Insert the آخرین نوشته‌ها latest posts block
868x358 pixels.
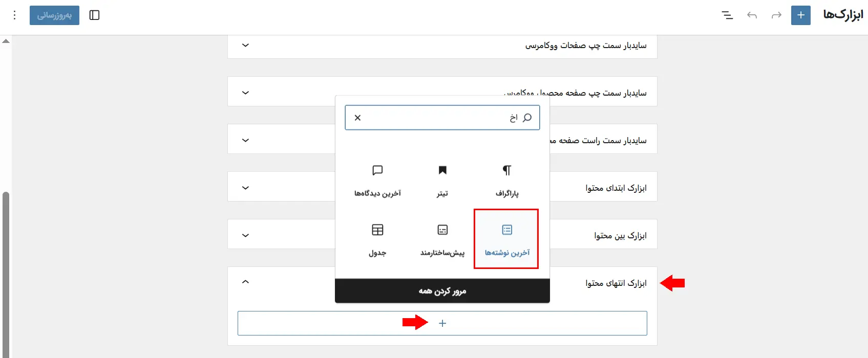point(507,239)
